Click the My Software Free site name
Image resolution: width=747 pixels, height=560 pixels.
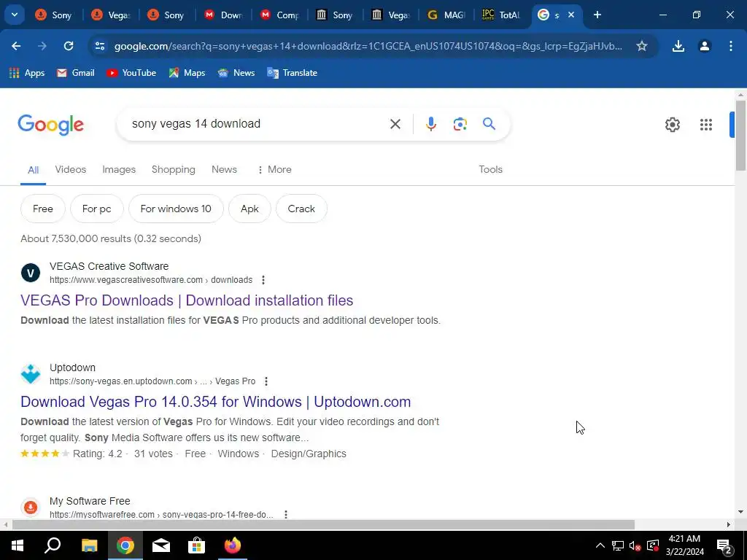90,501
